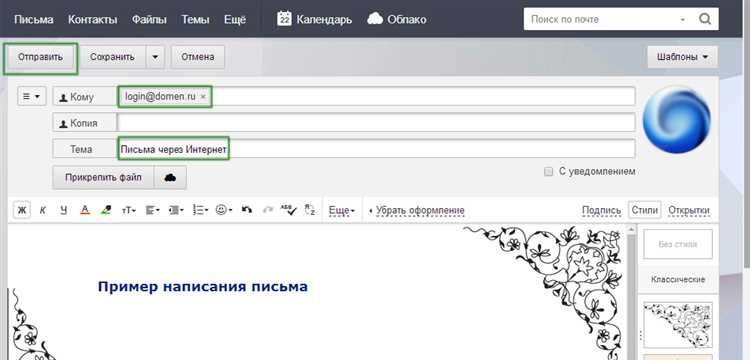
Task: Click the Отмена button
Action: (x=198, y=57)
